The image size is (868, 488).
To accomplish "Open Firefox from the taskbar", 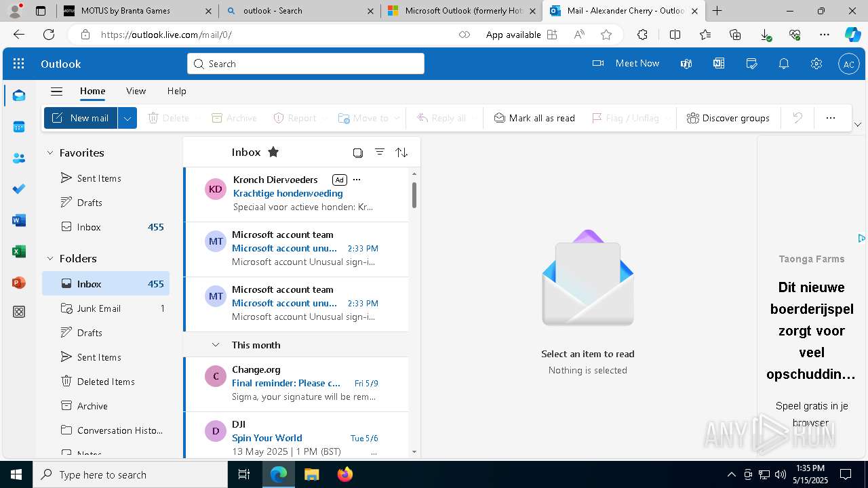I will pyautogui.click(x=345, y=474).
